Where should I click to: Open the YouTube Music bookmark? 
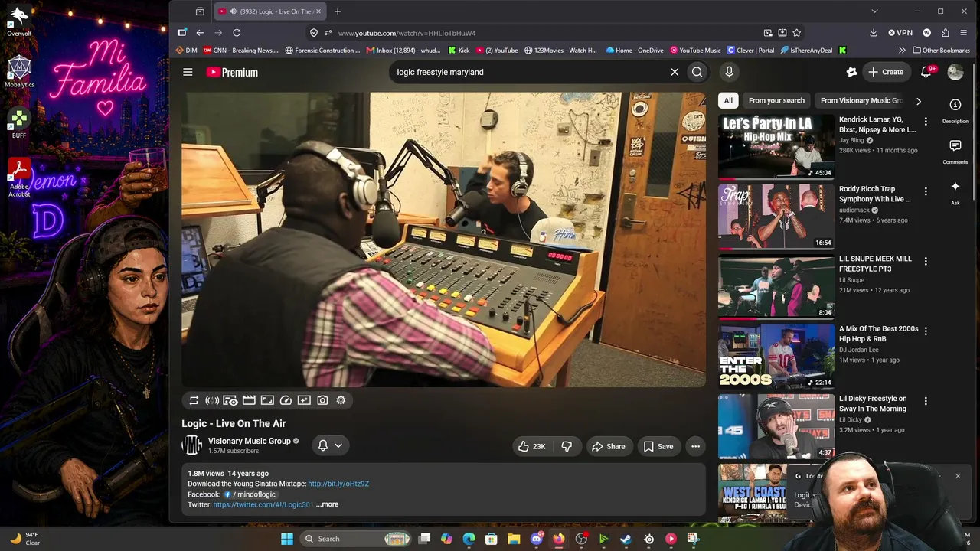(x=695, y=51)
